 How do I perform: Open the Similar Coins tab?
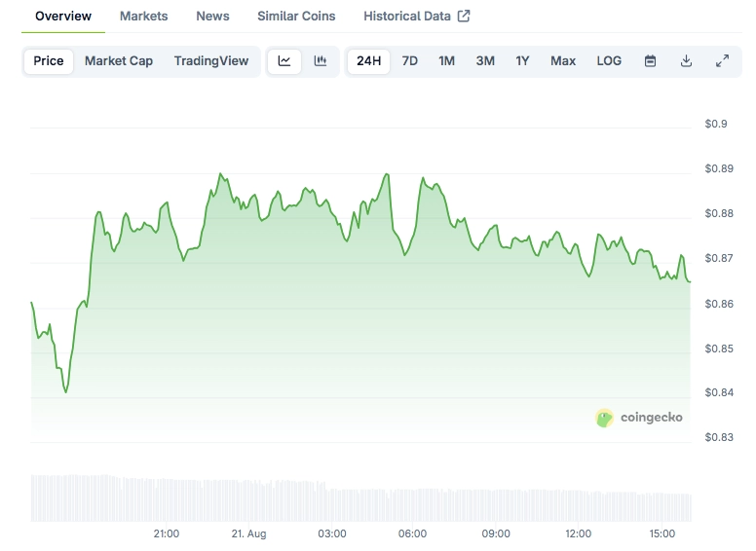point(296,16)
